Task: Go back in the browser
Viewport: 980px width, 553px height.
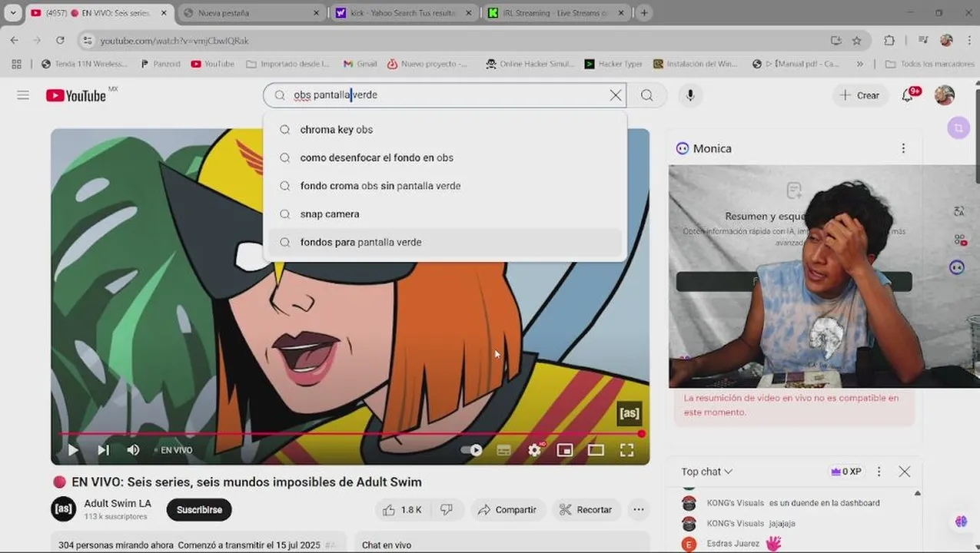Action: coord(15,41)
